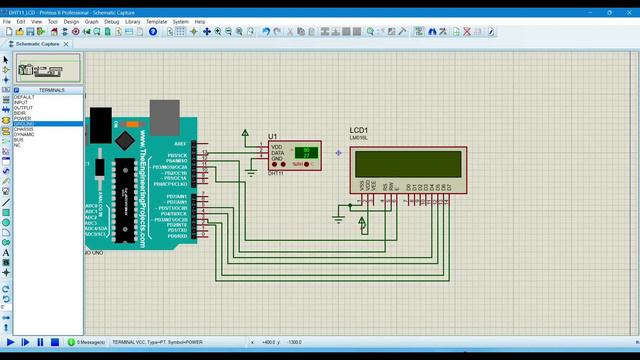Toggle the grid display icon
Viewport: 640px width, 360px height.
tap(180, 31)
